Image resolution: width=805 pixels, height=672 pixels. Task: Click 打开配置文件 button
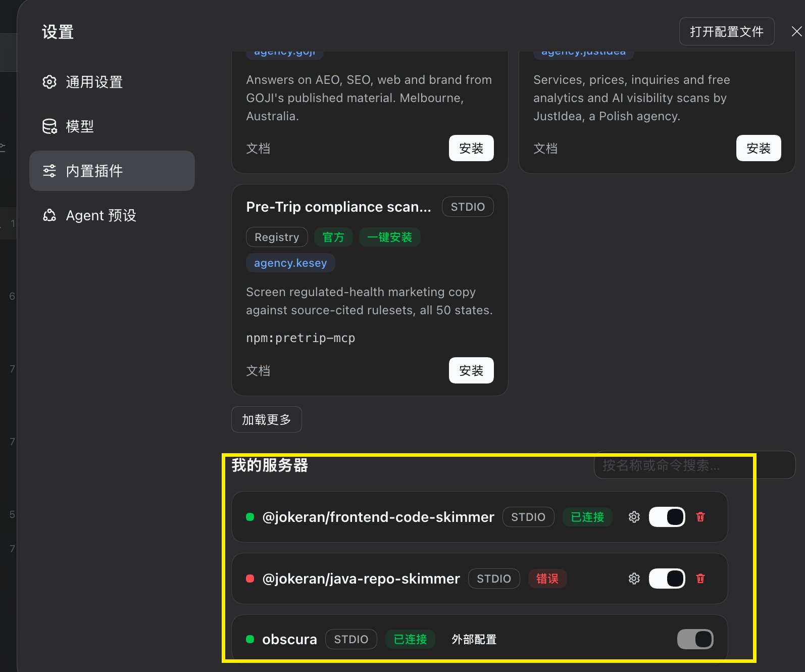click(726, 31)
